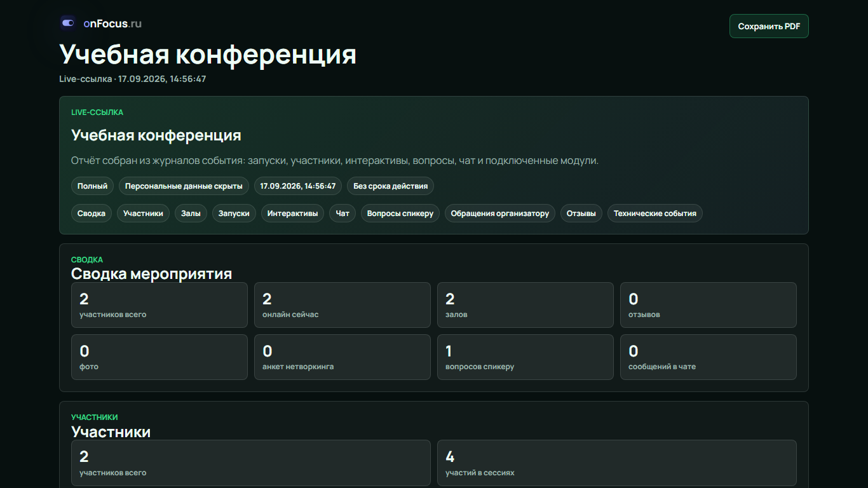
Task: Click the Учебная конференция heading inside live card
Action: click(156, 135)
